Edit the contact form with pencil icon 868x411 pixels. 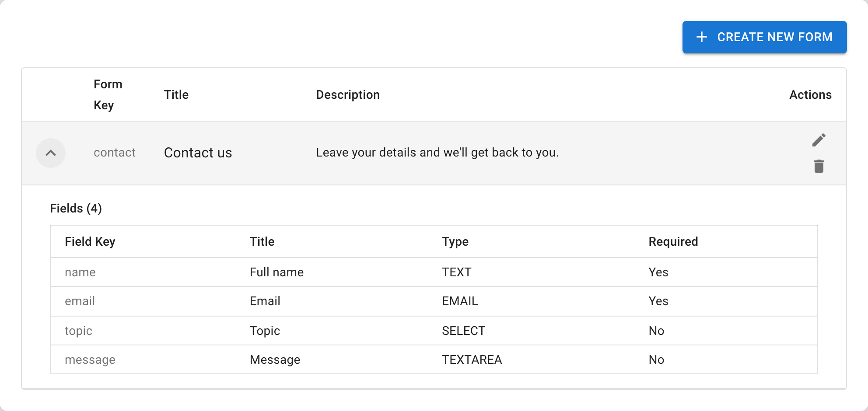(819, 140)
